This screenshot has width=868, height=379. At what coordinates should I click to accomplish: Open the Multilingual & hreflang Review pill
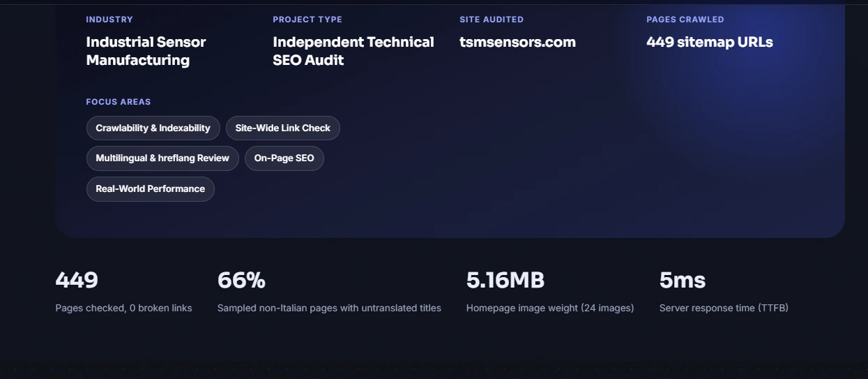point(162,158)
